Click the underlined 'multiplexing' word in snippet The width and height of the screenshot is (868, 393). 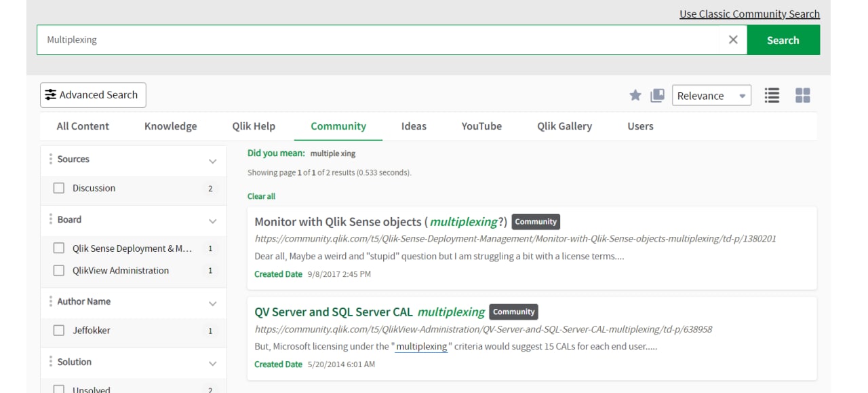click(x=421, y=347)
